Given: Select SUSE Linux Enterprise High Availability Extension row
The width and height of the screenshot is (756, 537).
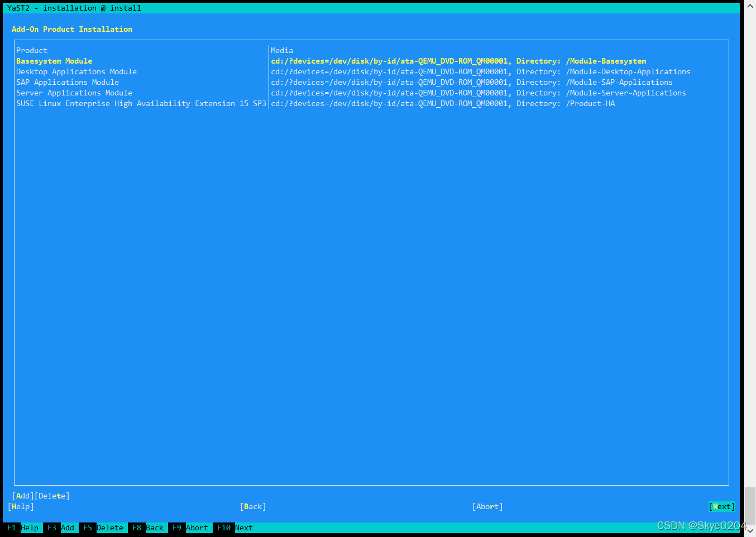Looking at the screenshot, I should [371, 104].
